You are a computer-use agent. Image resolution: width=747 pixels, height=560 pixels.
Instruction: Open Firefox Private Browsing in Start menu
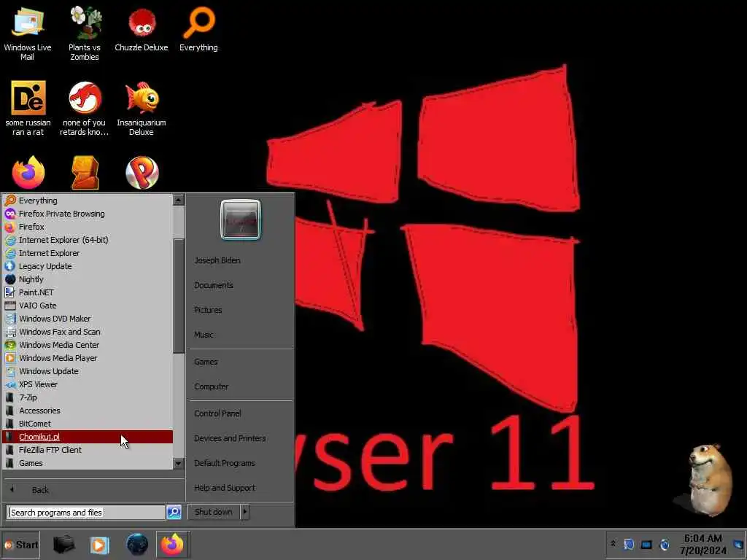click(88, 214)
